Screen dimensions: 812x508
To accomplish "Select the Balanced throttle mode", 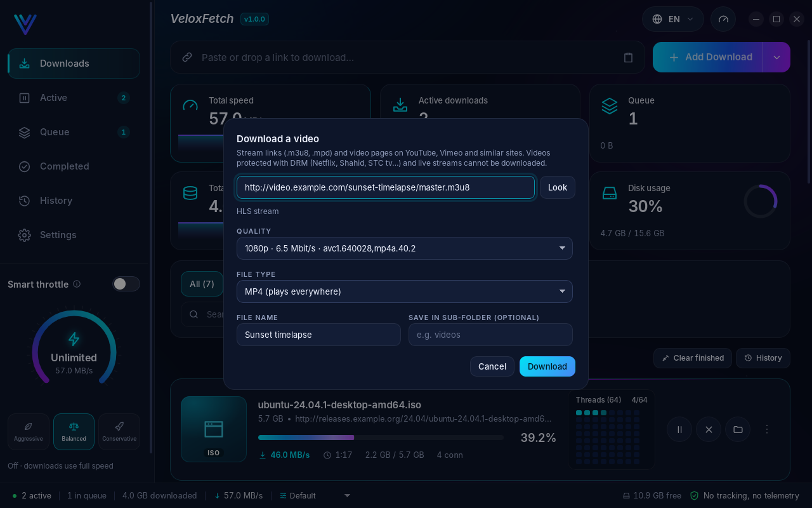I will coord(74,432).
